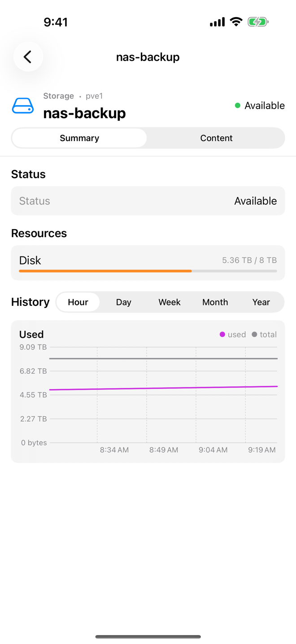Tap the pve1 node label
Screen dimensions: 296x644
point(94,96)
